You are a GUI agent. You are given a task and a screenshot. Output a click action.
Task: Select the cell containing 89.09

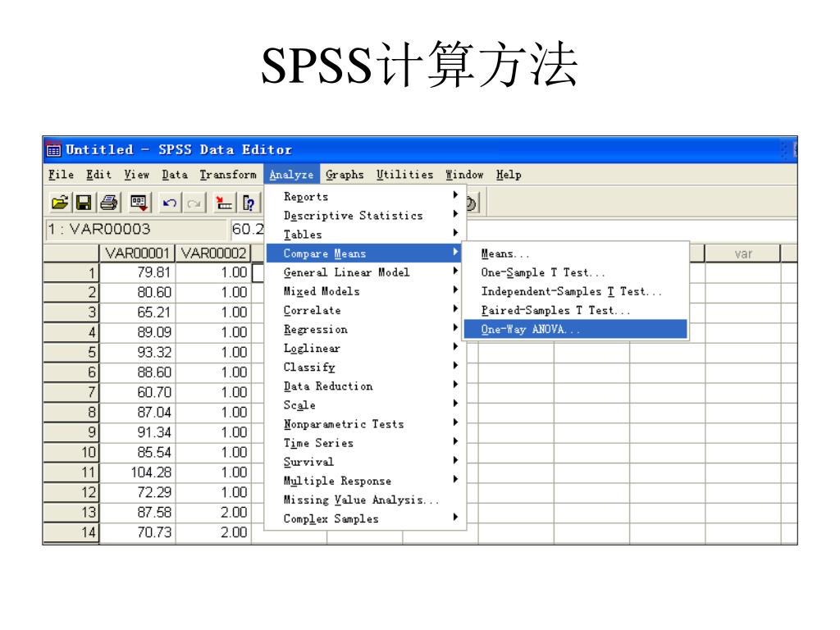coord(138,333)
